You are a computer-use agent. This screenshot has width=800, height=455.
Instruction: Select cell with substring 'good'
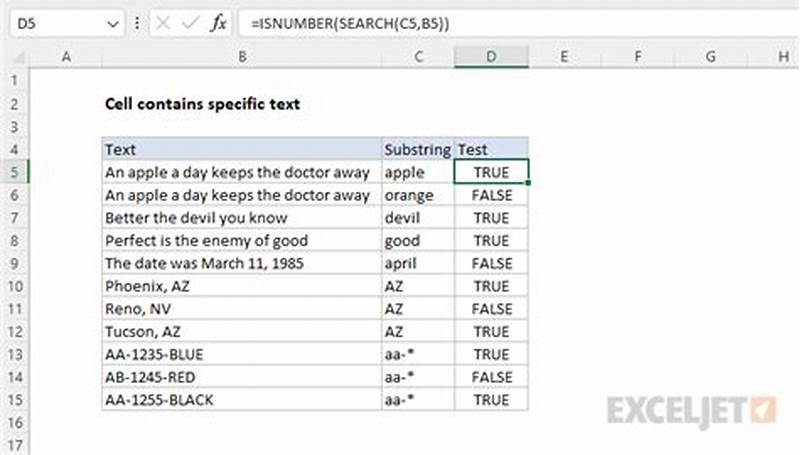click(418, 240)
